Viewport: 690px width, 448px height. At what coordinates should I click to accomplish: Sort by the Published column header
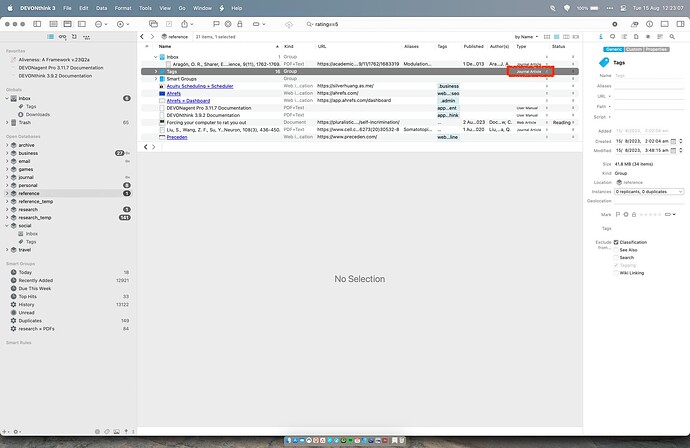point(473,46)
